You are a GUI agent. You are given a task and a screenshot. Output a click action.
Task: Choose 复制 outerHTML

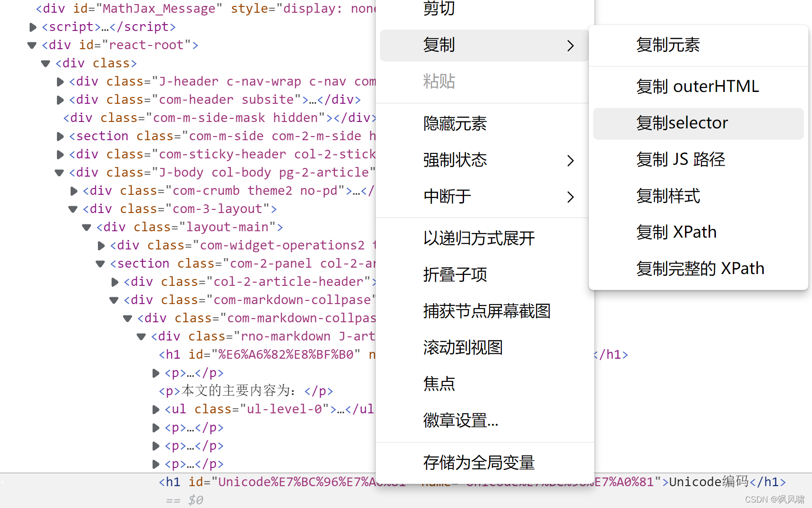(x=698, y=87)
